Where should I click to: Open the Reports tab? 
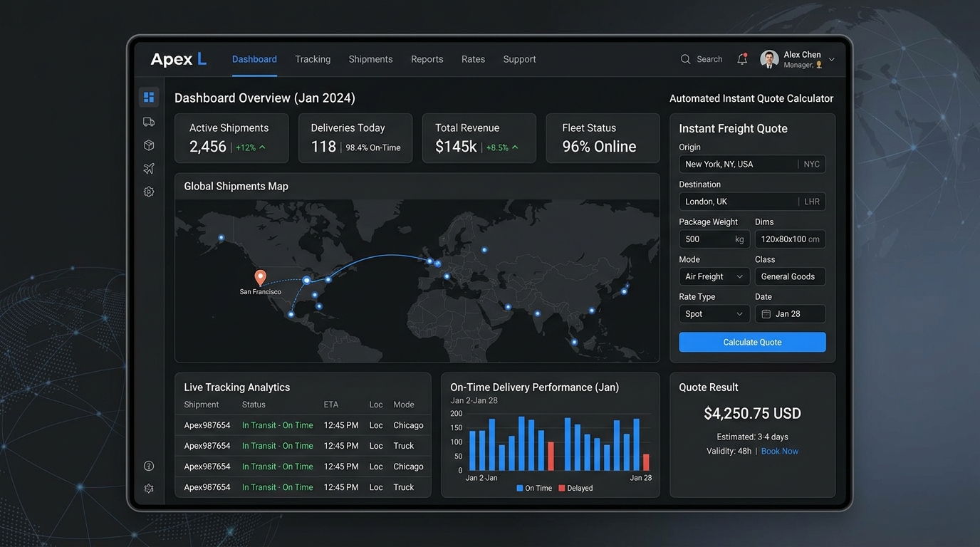427,59
